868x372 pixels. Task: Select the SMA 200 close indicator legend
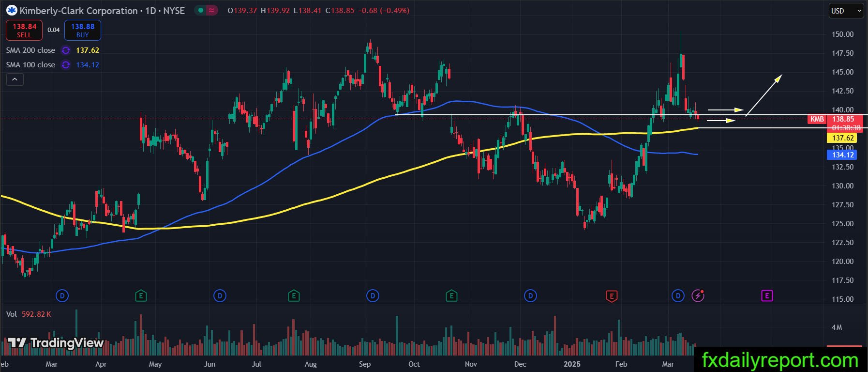click(30, 50)
